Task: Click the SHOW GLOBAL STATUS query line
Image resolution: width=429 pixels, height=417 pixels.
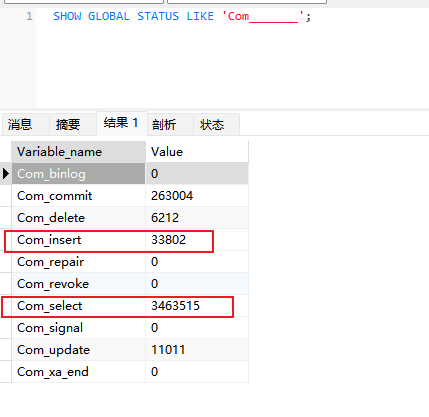Action: click(182, 16)
